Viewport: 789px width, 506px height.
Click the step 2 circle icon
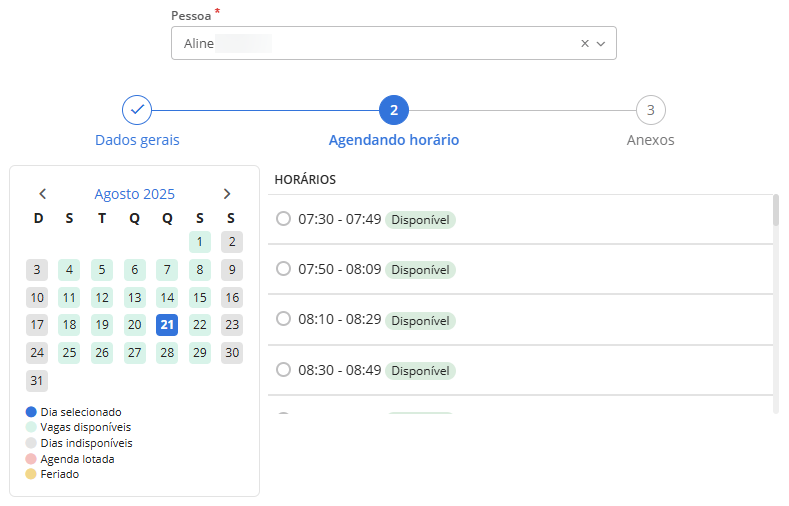point(394,110)
